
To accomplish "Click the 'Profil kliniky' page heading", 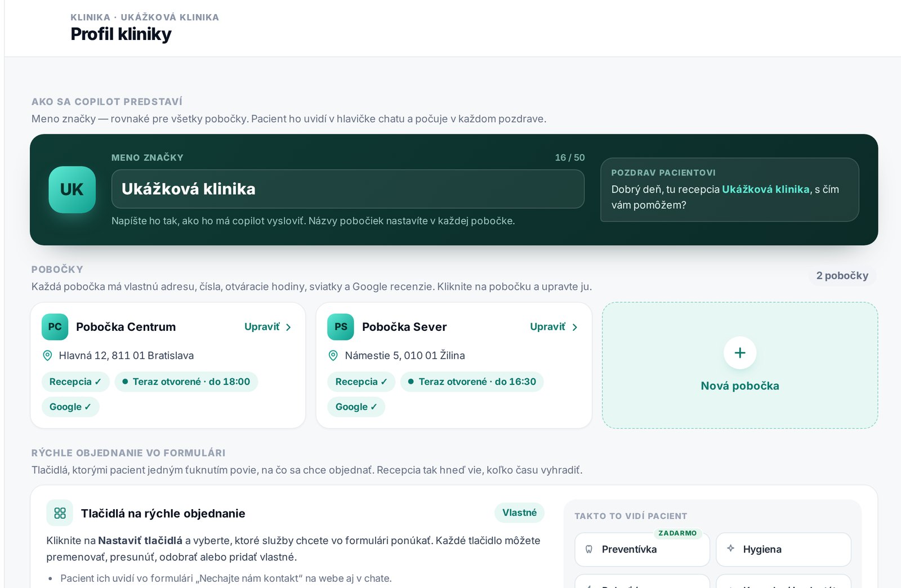I will click(121, 34).
